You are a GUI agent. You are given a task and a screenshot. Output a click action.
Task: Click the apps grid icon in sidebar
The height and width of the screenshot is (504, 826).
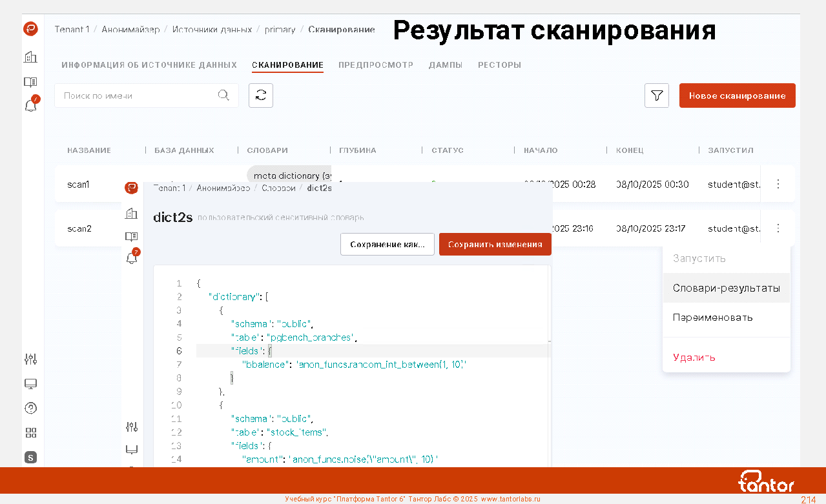coord(30,433)
